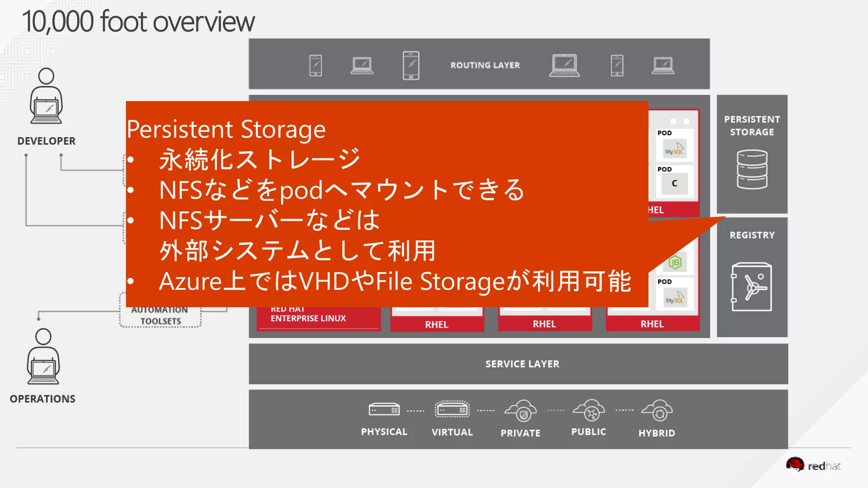Image resolution: width=868 pixels, height=488 pixels.
Task: Click the Persistent Storage database icon
Action: click(x=752, y=169)
